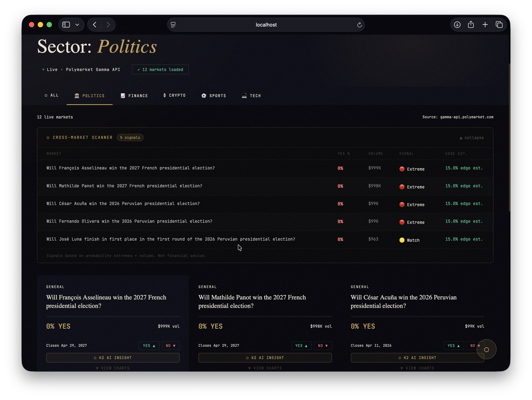532x400 pixels.
Task: Click the floating hexagon assistant button
Action: (x=486, y=349)
